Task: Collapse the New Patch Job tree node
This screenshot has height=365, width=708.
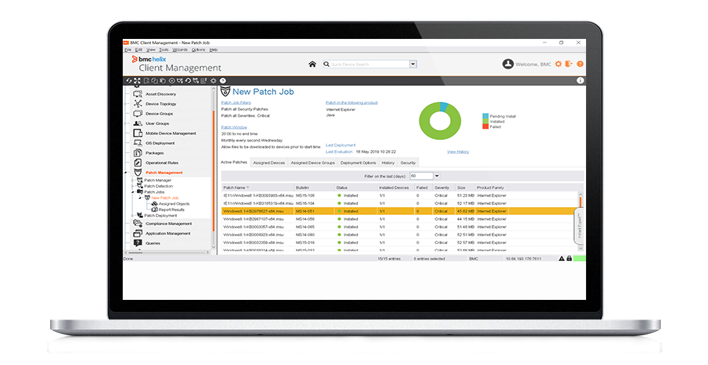Action: coord(140,198)
